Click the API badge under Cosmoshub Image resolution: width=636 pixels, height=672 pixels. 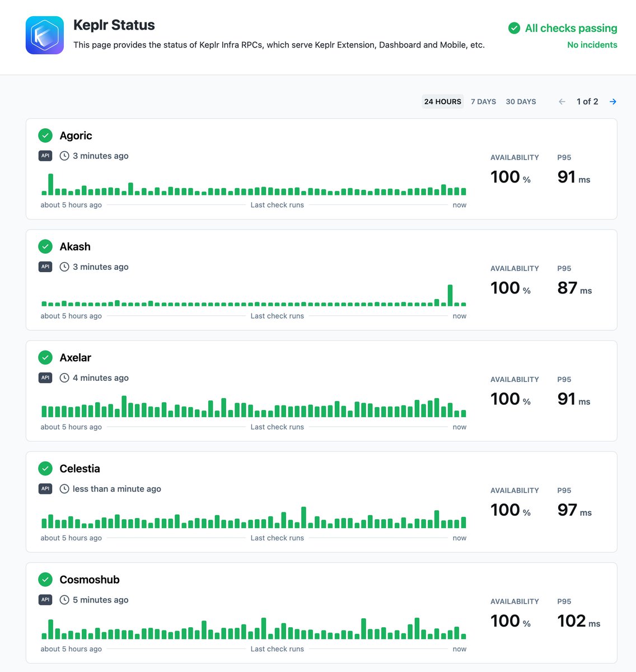45,600
